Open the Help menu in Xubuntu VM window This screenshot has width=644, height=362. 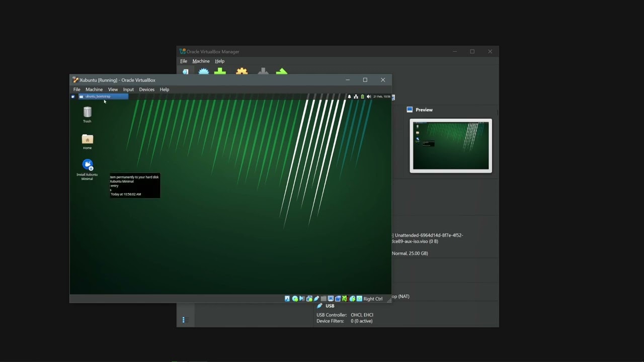tap(165, 89)
